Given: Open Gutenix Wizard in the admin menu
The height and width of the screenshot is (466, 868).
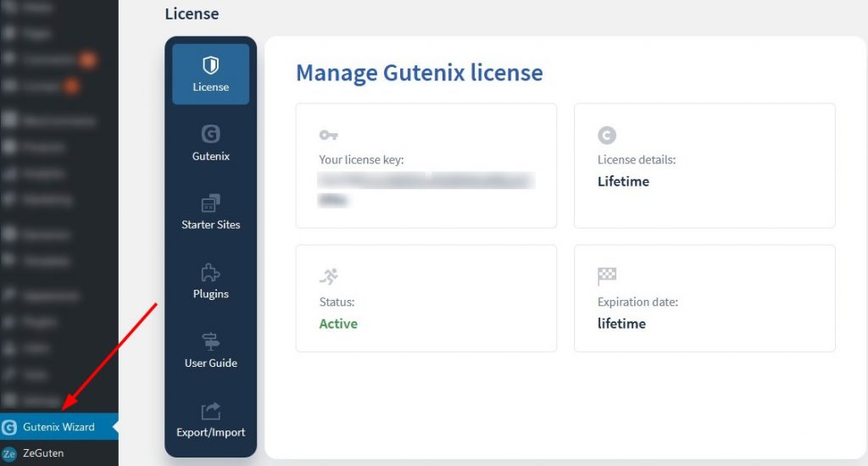Looking at the screenshot, I should tap(58, 427).
